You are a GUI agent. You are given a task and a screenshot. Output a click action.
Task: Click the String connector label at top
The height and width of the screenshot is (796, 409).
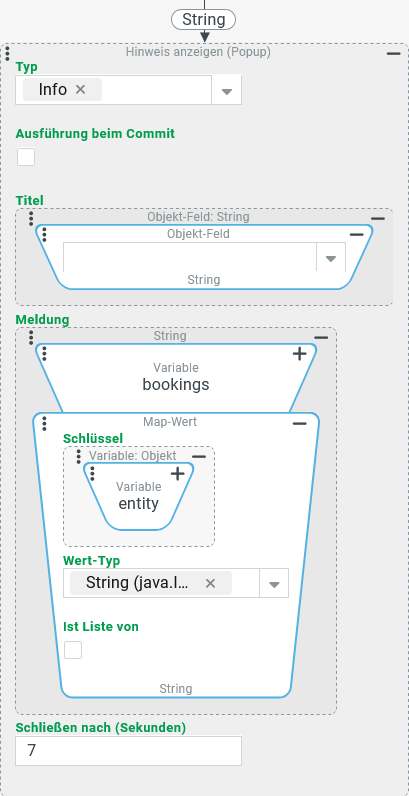click(203, 20)
